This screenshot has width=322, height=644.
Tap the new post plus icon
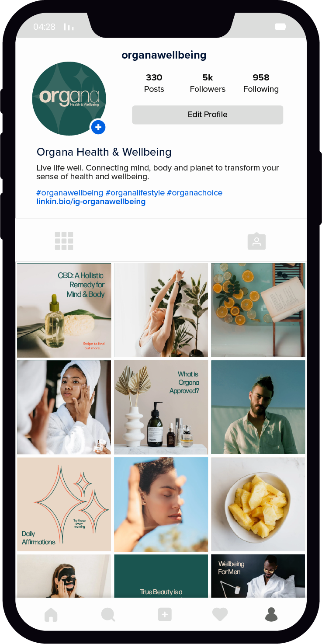click(x=165, y=614)
